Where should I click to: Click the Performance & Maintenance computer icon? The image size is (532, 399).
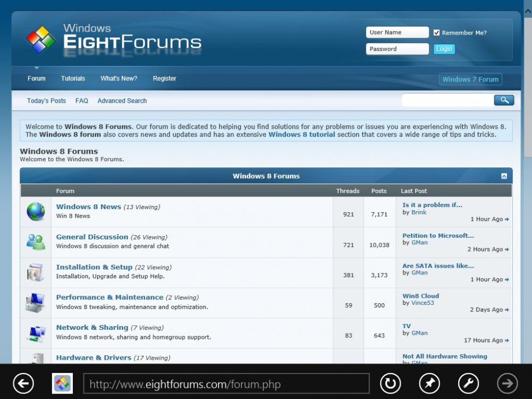(35, 303)
